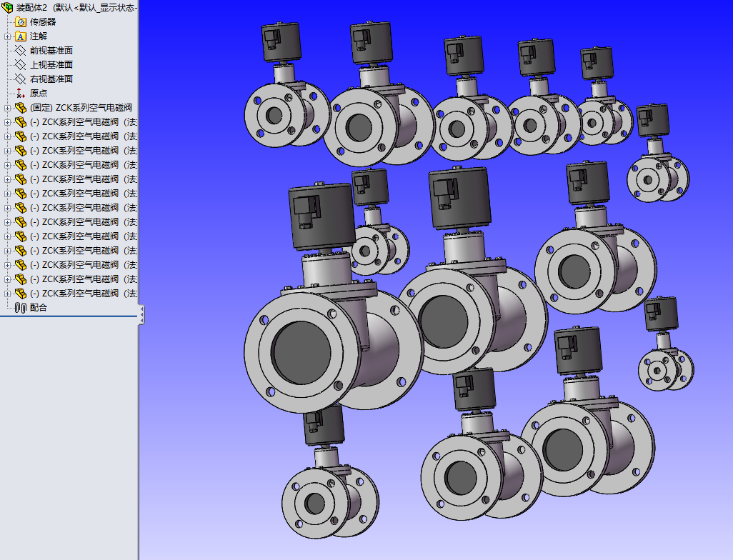Viewport: 733px width, 560px height.
Task: Select the 原点 origin item
Action: pyautogui.click(x=39, y=94)
